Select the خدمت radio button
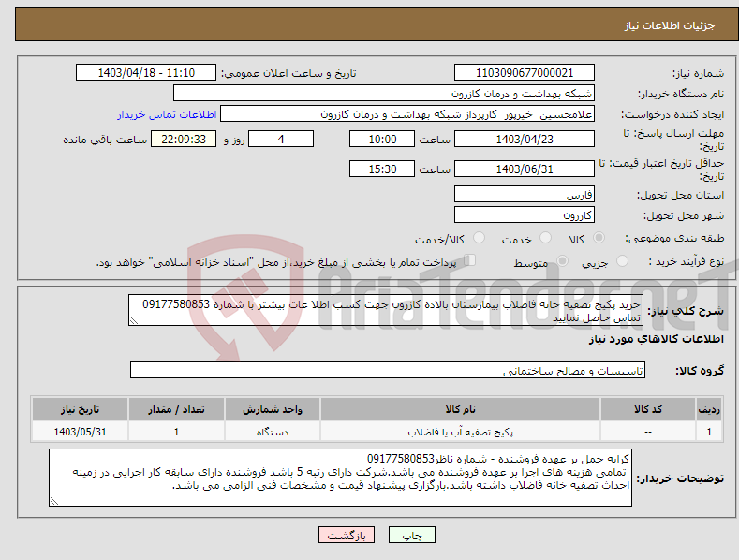Viewport: 739px width, 560px height. coord(545,238)
